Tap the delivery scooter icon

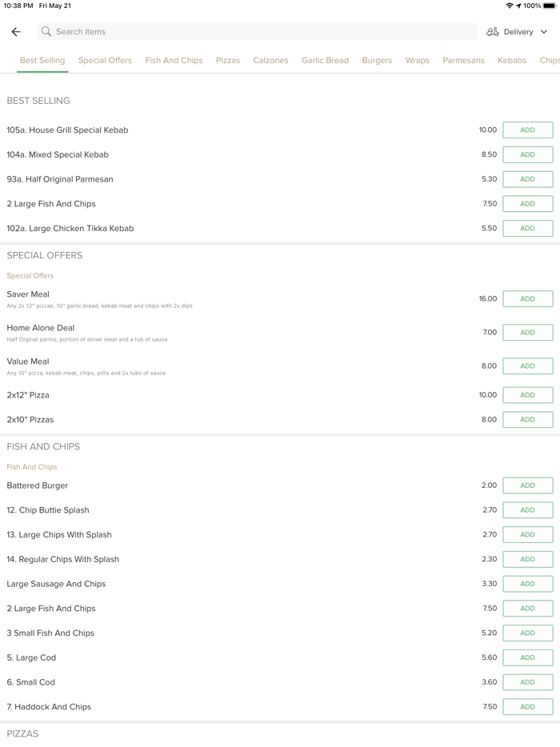tap(493, 32)
